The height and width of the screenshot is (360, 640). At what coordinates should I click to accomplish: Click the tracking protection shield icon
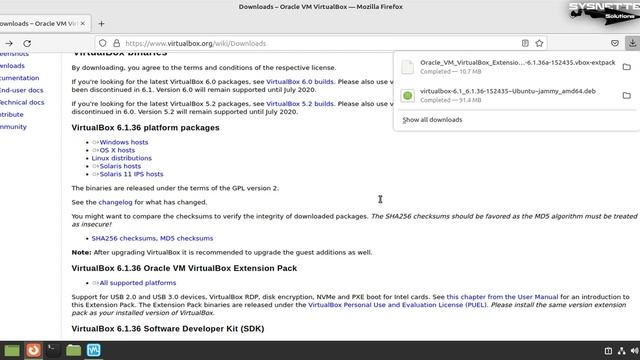(x=102, y=43)
